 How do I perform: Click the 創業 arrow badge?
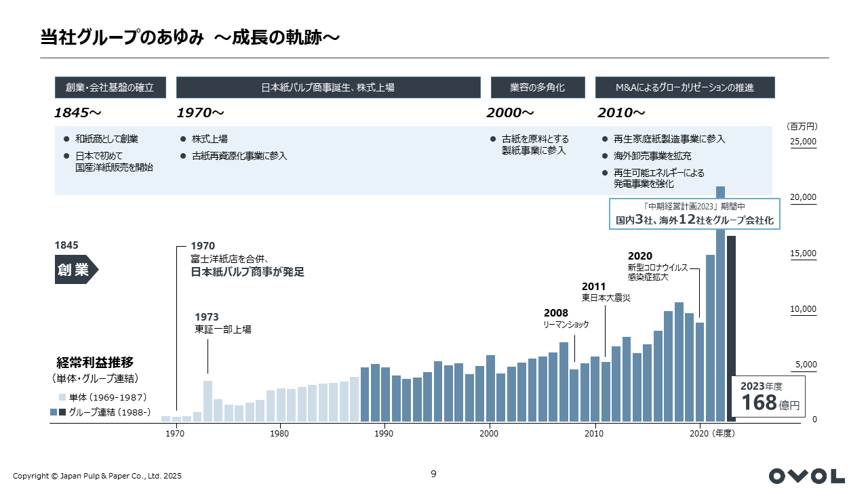pyautogui.click(x=77, y=270)
